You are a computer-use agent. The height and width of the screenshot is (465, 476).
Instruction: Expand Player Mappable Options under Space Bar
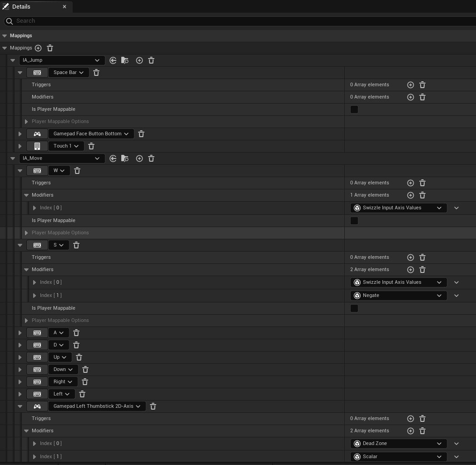[x=26, y=121]
